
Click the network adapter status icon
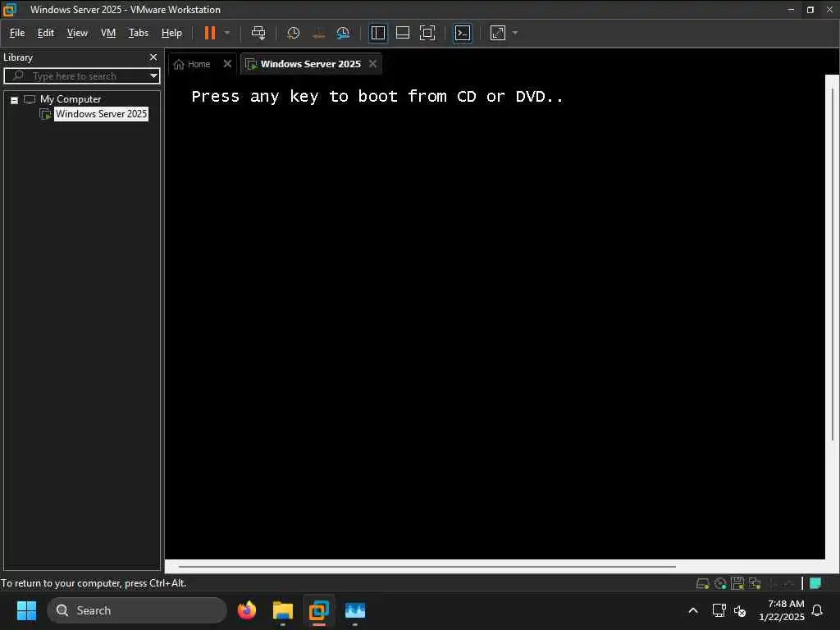[x=755, y=584]
